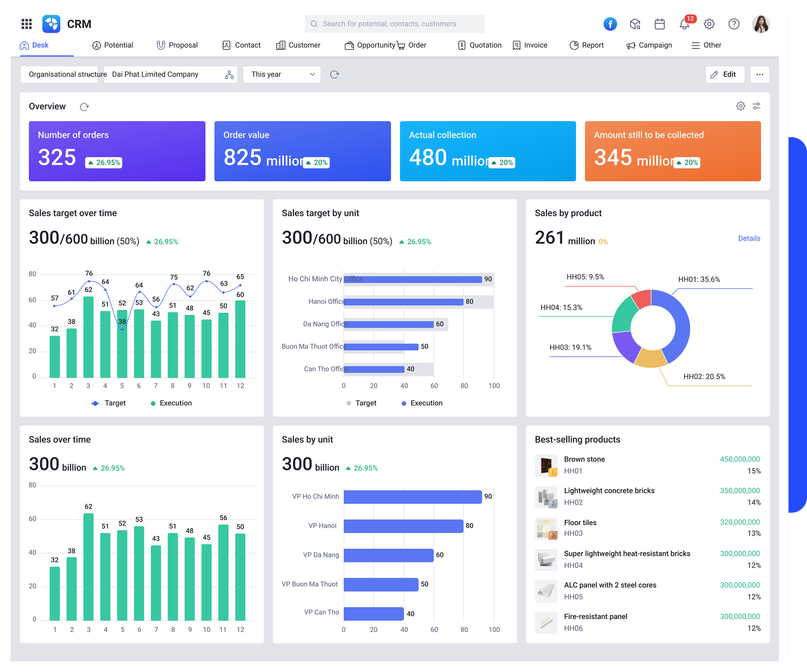Open help via the question mark icon
807x672 pixels.
(x=734, y=24)
